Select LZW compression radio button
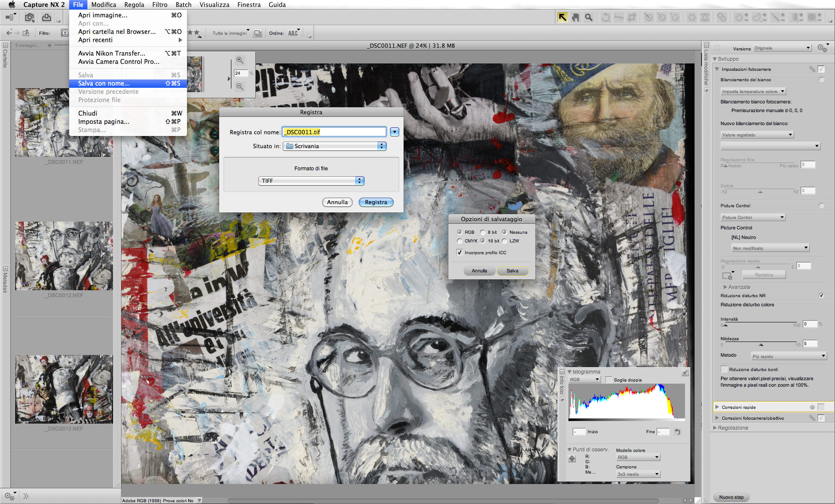Image resolution: width=835 pixels, height=504 pixels. pos(504,241)
